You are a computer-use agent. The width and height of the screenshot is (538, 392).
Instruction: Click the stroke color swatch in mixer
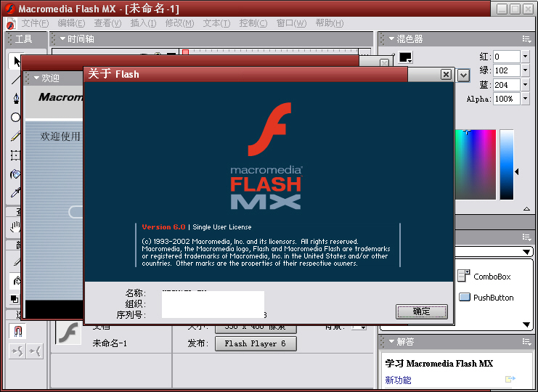(405, 57)
